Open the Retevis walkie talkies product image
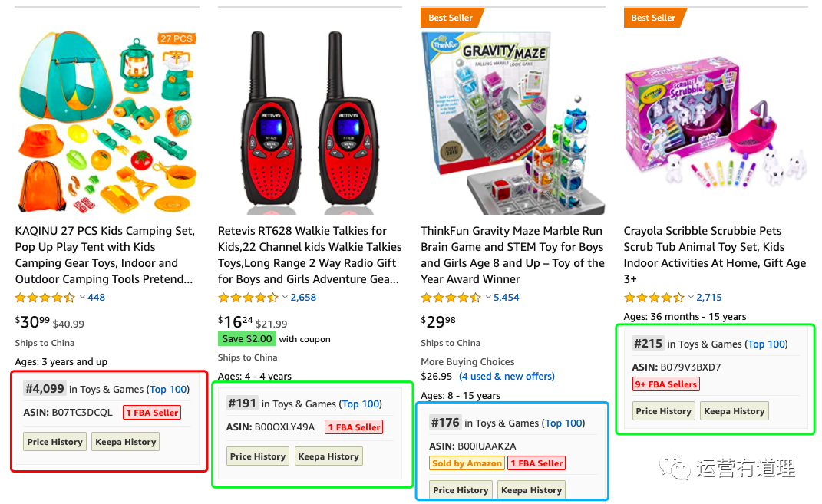Image resolution: width=822 pixels, height=504 pixels. point(310,123)
